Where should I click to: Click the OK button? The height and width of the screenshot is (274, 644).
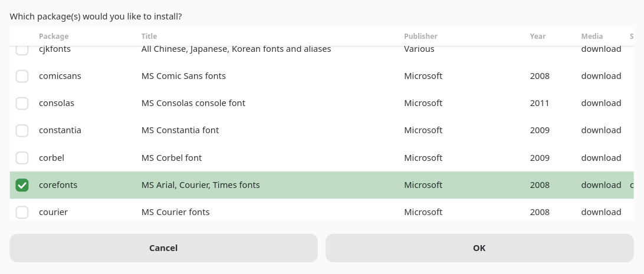coord(479,248)
